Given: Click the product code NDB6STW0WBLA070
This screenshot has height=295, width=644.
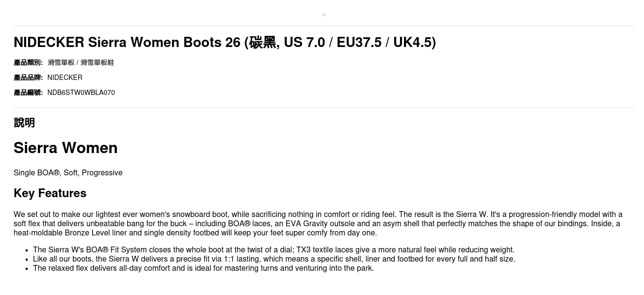Looking at the screenshot, I should (x=81, y=93).
